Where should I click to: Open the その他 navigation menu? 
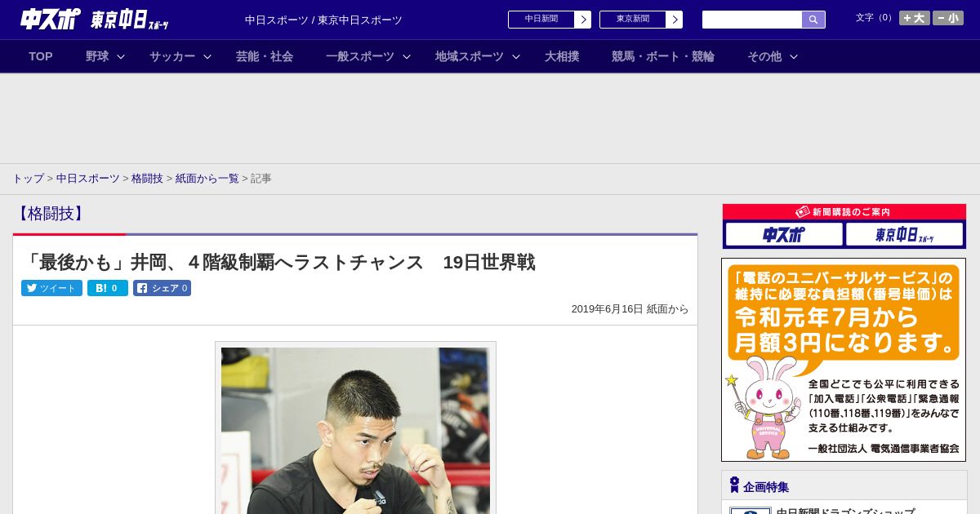(764, 56)
